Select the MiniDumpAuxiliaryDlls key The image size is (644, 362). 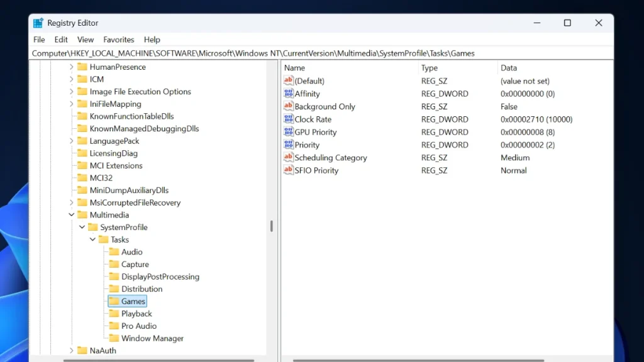(x=129, y=190)
